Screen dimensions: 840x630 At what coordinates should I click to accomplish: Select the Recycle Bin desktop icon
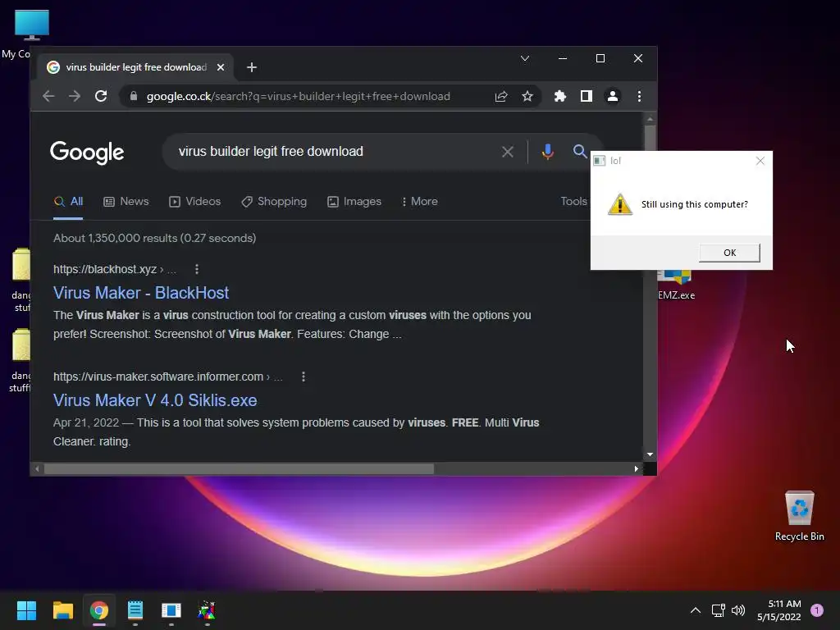click(x=799, y=517)
